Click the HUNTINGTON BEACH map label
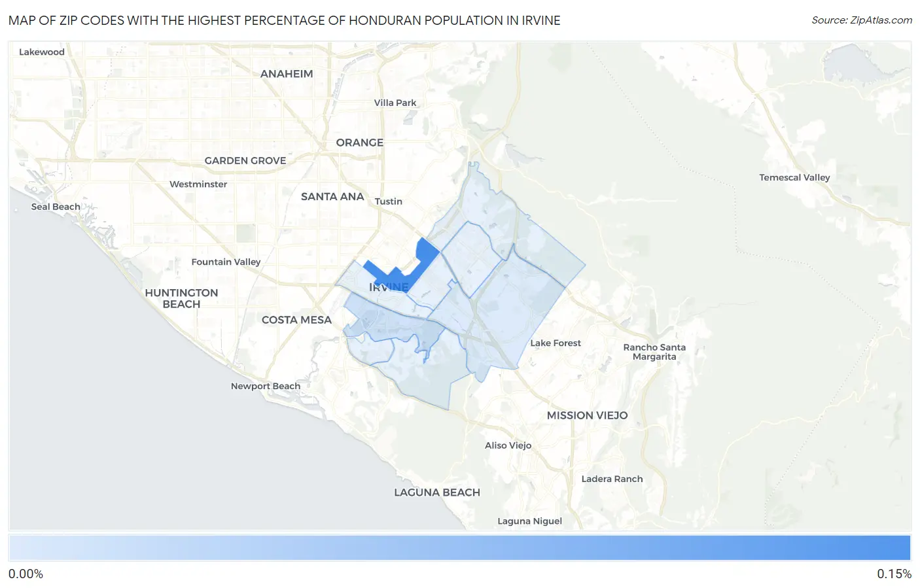920x588 pixels. click(x=181, y=298)
